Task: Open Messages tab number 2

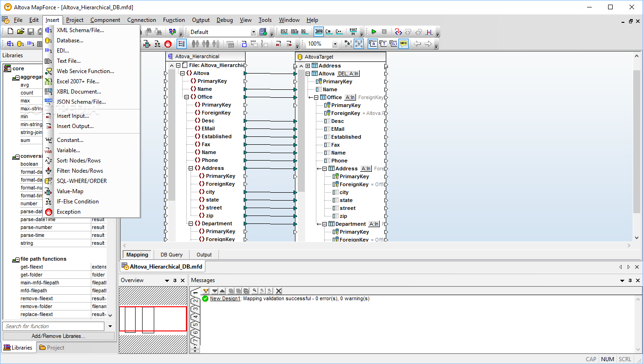Action: click(196, 302)
